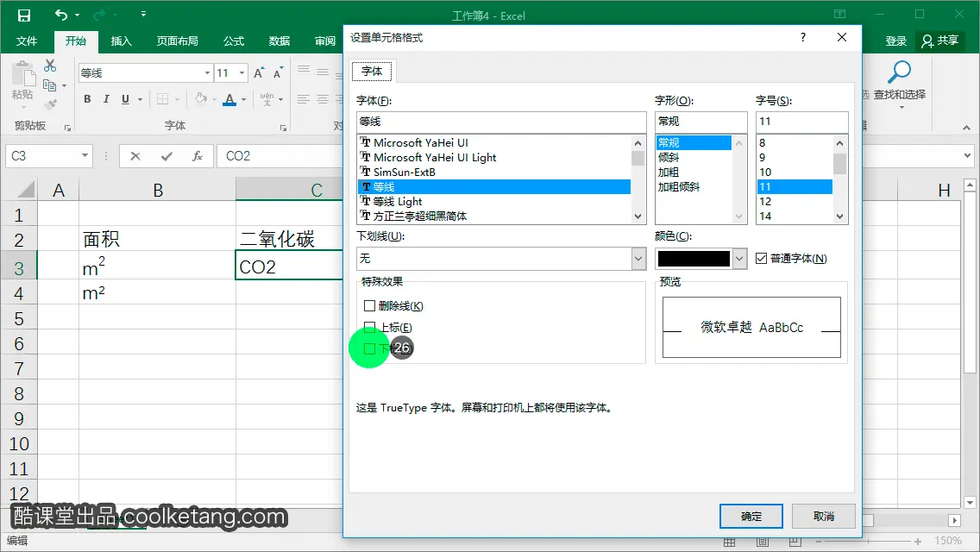Click the Save icon in the title bar
This screenshot has width=980, height=552.
click(x=24, y=15)
